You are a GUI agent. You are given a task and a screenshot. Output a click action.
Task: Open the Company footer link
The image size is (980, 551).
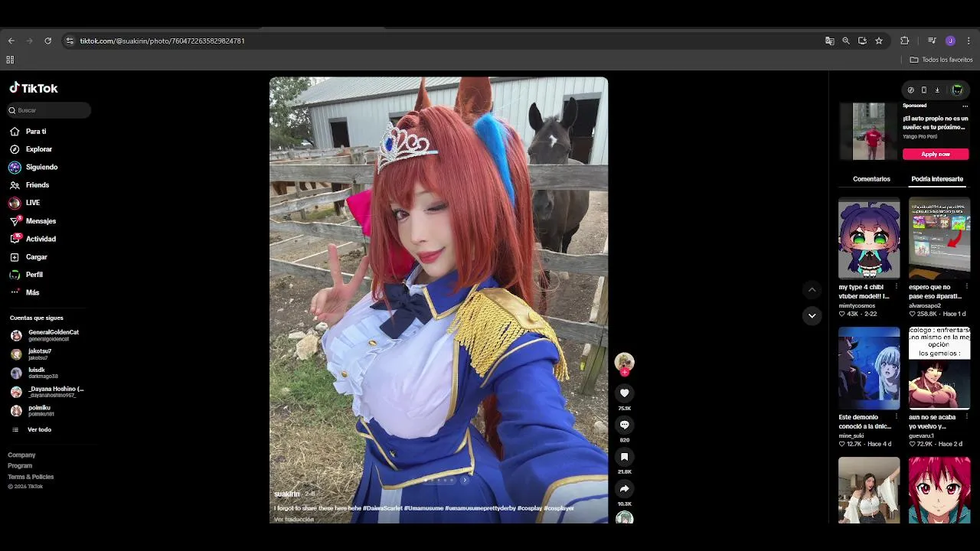point(21,455)
